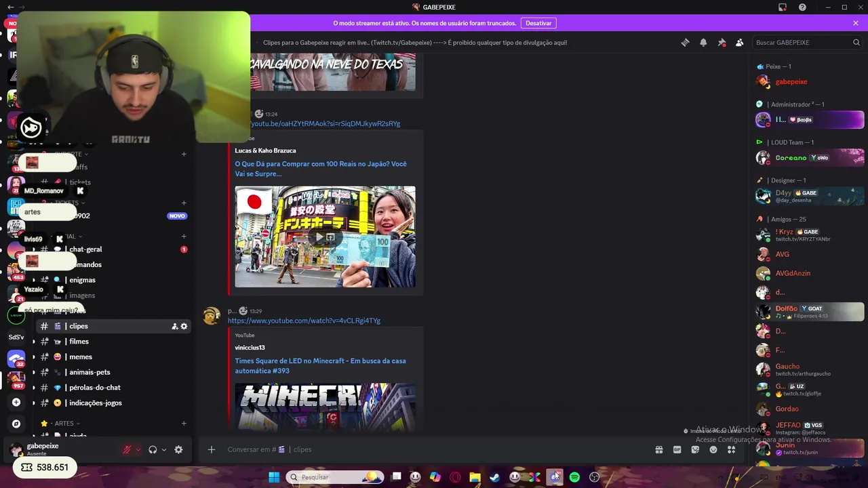
Task: Open the clipes channel
Action: (112, 326)
